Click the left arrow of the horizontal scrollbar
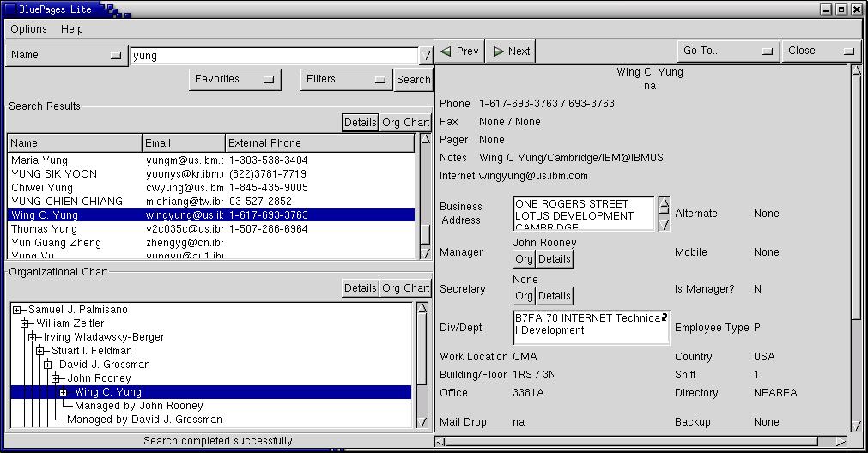Viewport: 868px width, 453px height. pyautogui.click(x=440, y=441)
